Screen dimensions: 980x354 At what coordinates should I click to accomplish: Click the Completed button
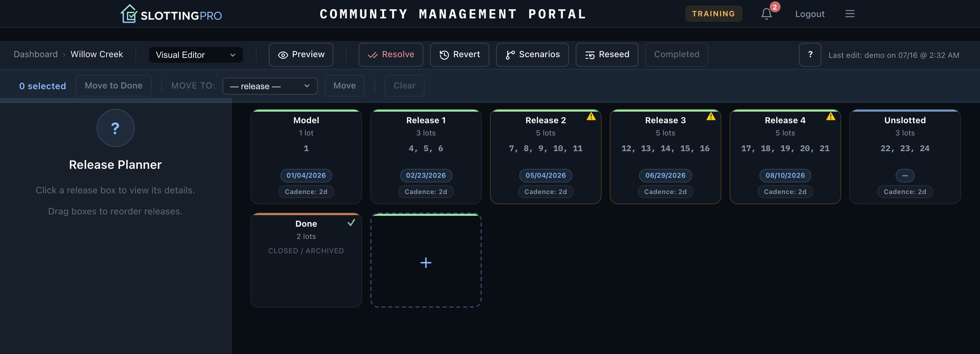[676, 54]
